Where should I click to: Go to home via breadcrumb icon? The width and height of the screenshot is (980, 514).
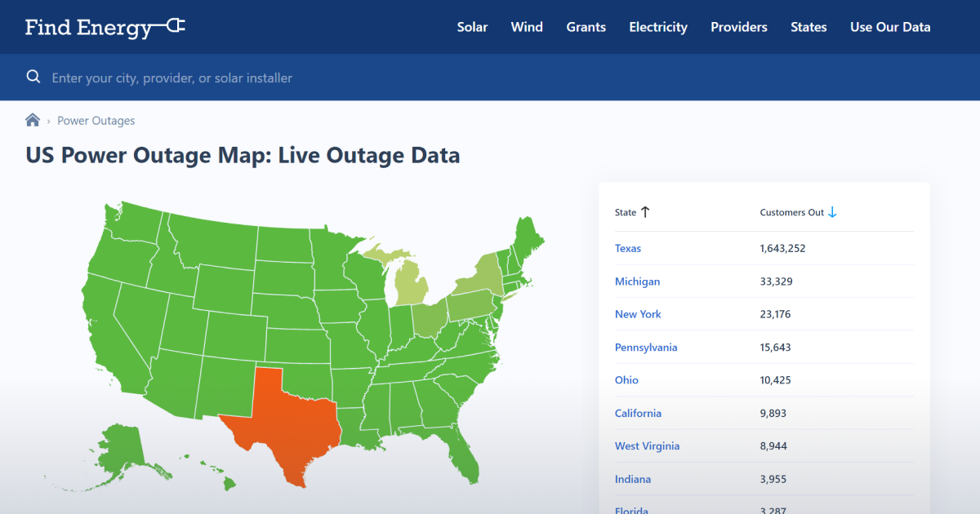pos(33,121)
